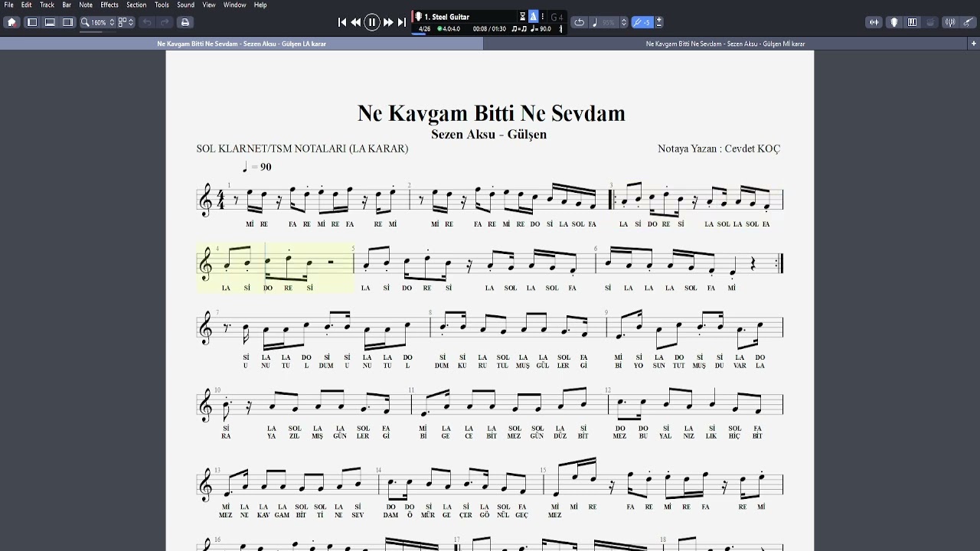Image resolution: width=980 pixels, height=551 pixels.
Task: Click Notaya Yazan : Cevdet KOÇ text
Action: click(x=719, y=148)
